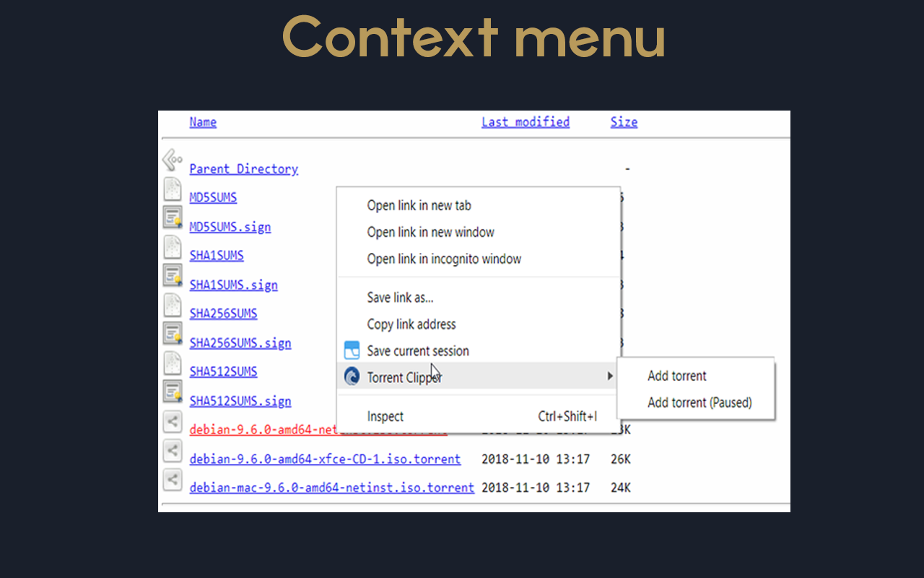Select Open link in incognito window

click(x=444, y=259)
